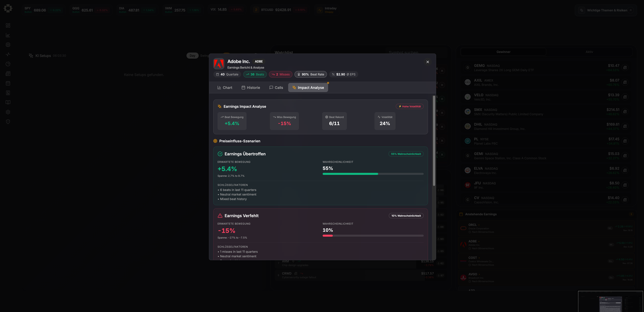The image size is (644, 312).
Task: Click the news icon beside GEMG
Action: [625, 68]
